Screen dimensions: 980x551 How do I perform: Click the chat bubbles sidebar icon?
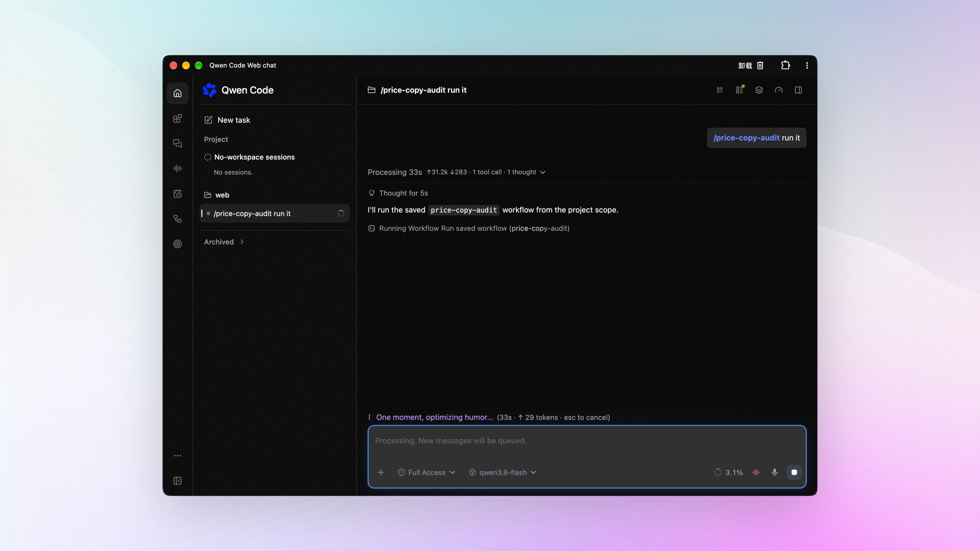pos(177,143)
